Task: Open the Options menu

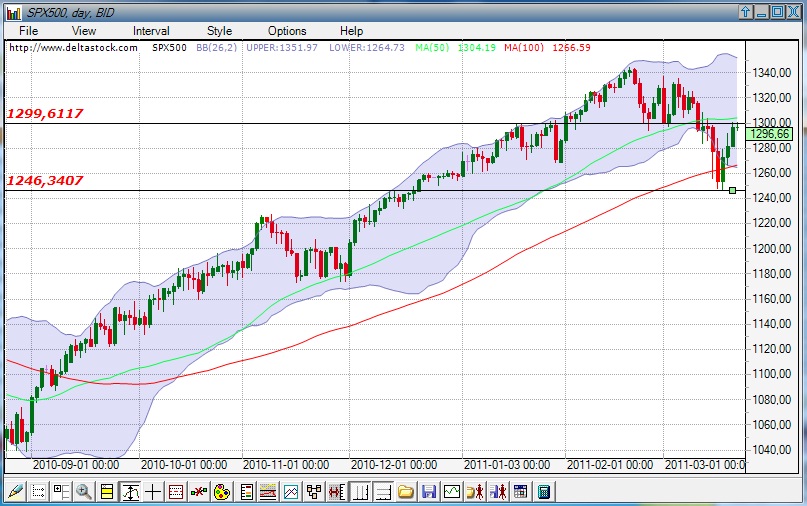Action: [x=287, y=31]
